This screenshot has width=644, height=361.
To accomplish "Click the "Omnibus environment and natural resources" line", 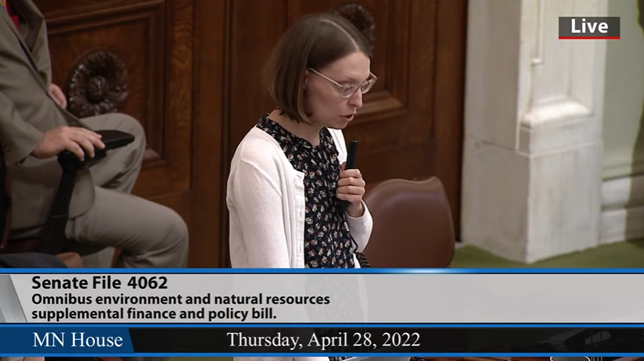I will [181, 299].
